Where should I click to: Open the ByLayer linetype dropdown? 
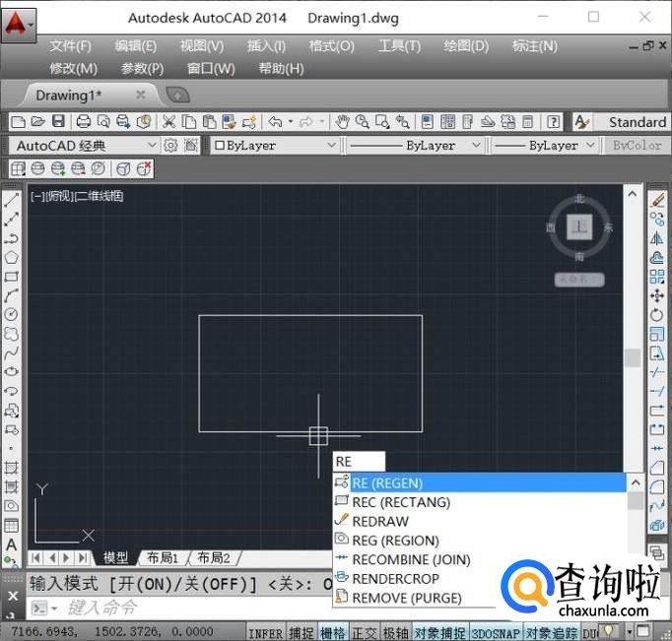point(416,145)
